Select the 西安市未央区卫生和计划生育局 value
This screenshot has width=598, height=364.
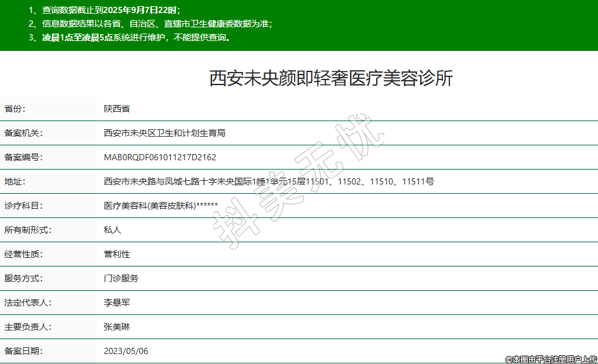(x=164, y=133)
